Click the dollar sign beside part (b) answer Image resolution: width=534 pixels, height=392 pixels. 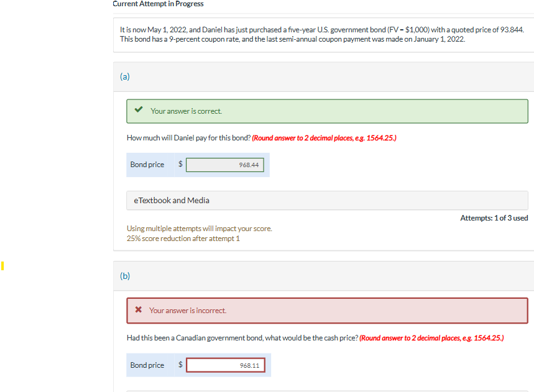(180, 365)
